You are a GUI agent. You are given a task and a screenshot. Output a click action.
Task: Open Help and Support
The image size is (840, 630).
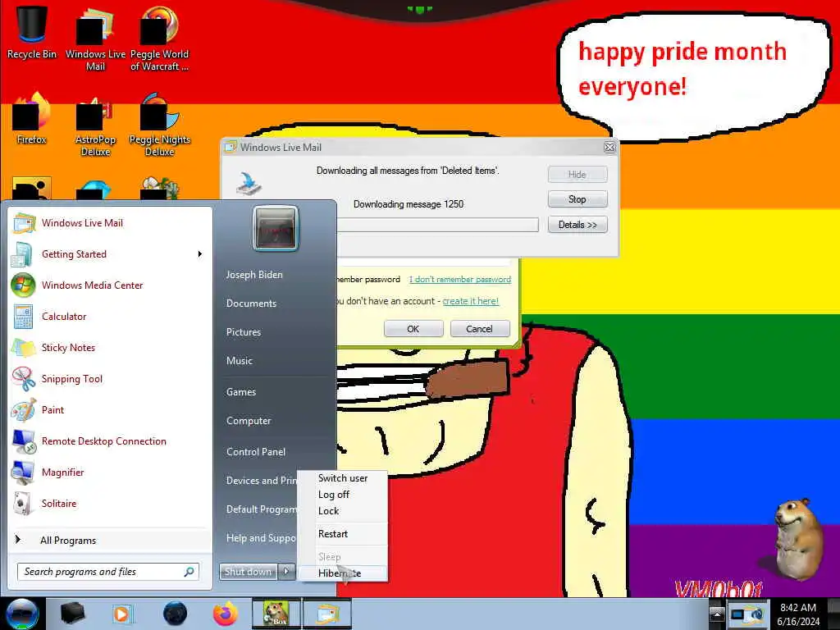point(260,538)
